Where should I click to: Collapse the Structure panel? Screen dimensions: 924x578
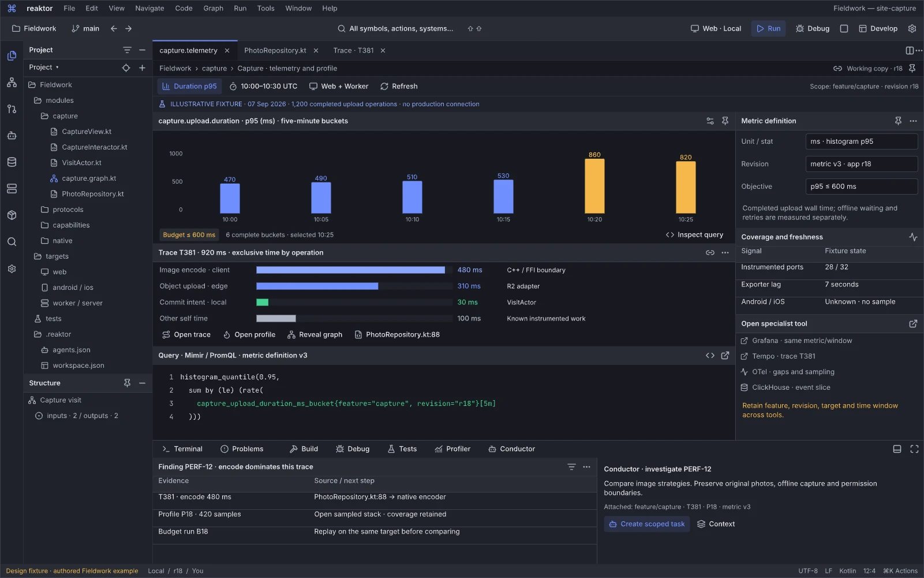(142, 383)
